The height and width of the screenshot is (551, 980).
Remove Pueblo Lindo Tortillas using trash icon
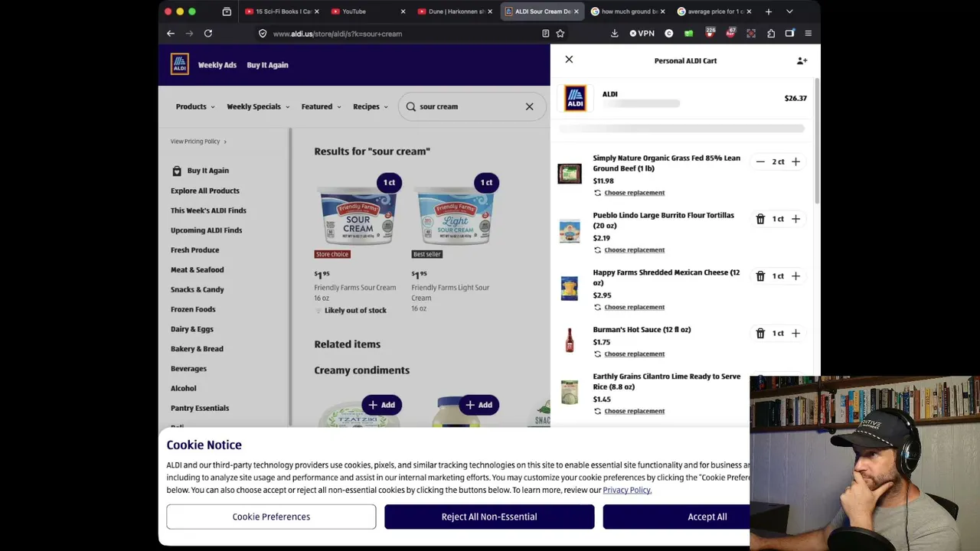coord(760,220)
